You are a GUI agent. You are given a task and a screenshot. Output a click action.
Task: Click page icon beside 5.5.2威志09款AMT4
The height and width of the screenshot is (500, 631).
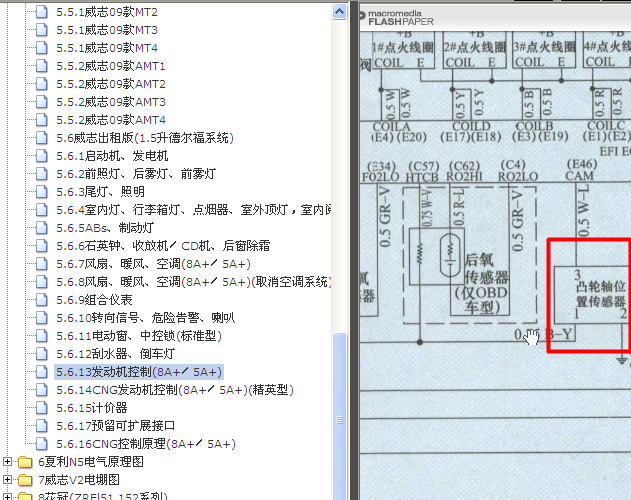coord(41,120)
